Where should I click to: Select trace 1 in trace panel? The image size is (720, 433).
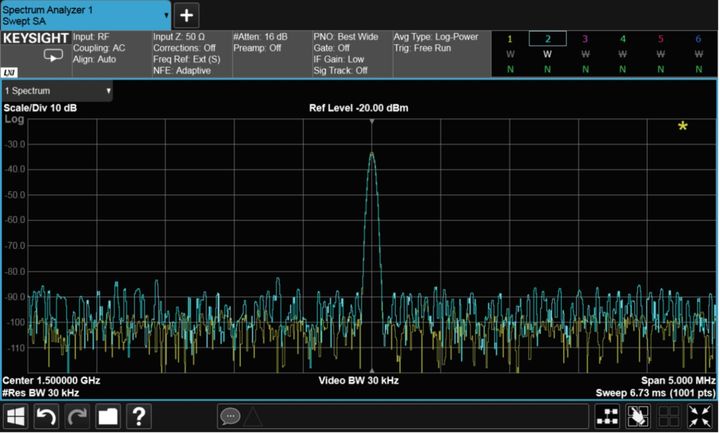coord(510,39)
